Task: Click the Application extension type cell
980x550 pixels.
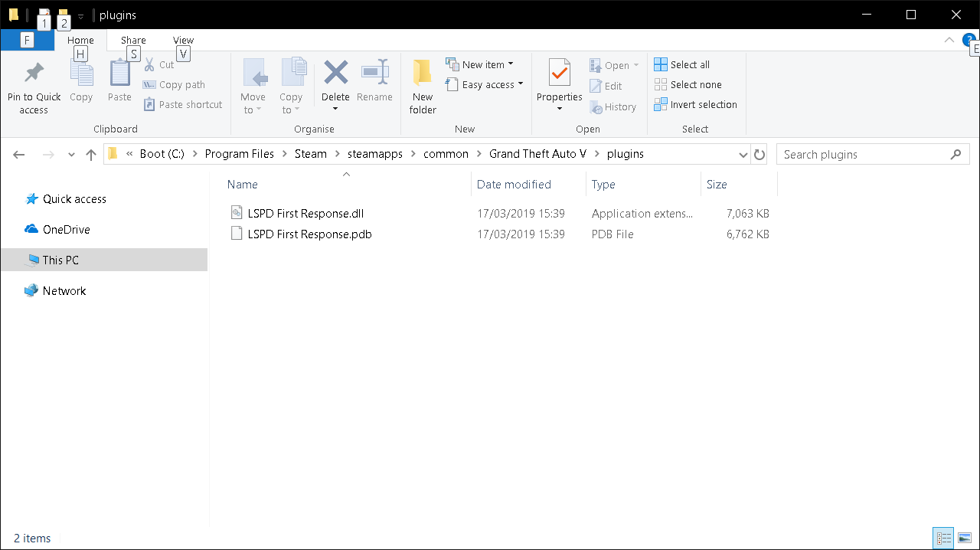Action: 642,214
